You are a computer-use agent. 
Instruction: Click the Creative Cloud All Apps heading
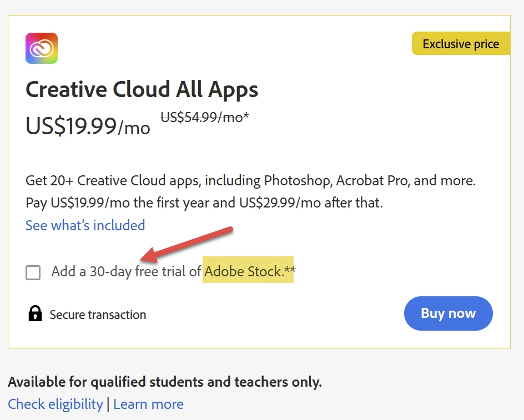click(142, 89)
